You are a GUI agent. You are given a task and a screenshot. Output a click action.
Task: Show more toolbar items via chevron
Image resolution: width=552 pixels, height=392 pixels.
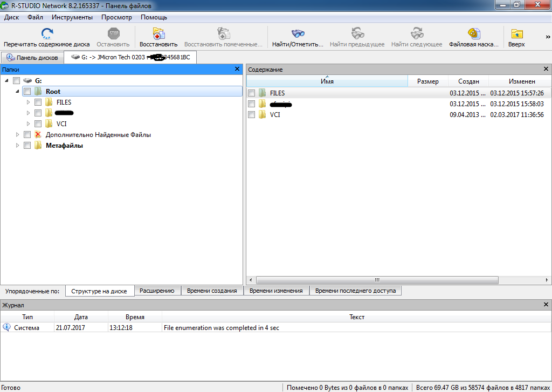pos(548,37)
